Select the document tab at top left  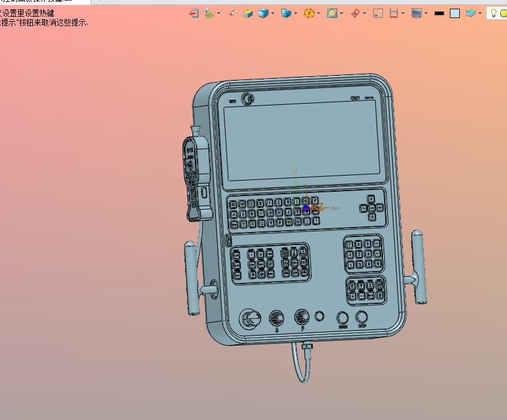pos(43,2)
